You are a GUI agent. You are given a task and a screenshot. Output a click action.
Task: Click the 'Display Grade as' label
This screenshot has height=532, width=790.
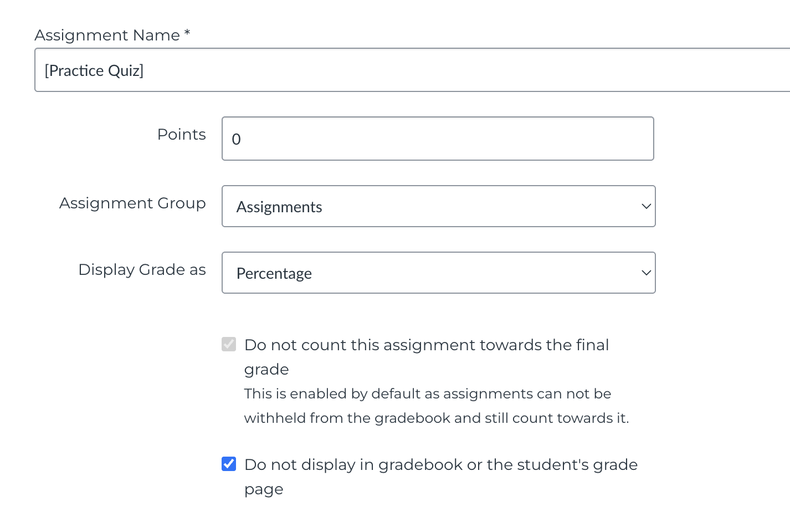pyautogui.click(x=142, y=270)
